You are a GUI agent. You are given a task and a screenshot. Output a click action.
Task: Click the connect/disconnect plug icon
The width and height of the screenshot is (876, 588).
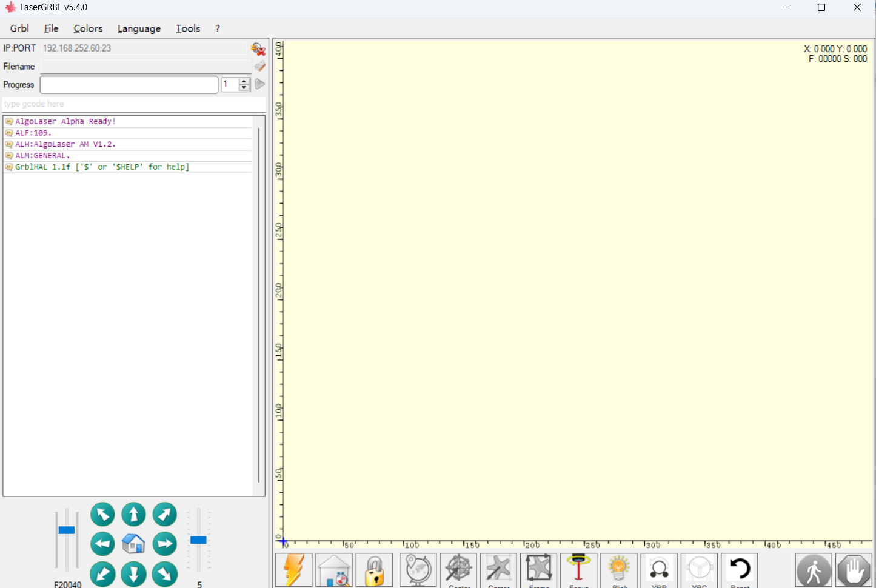pos(259,49)
